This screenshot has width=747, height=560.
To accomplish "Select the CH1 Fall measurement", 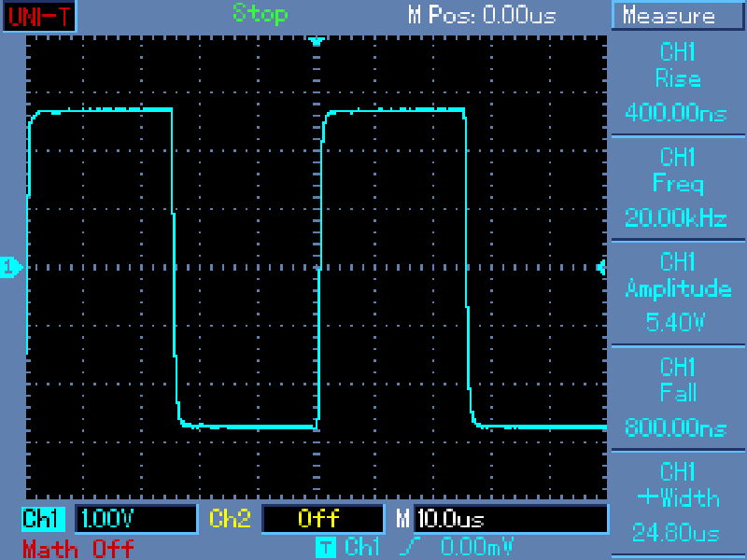I will tap(678, 398).
